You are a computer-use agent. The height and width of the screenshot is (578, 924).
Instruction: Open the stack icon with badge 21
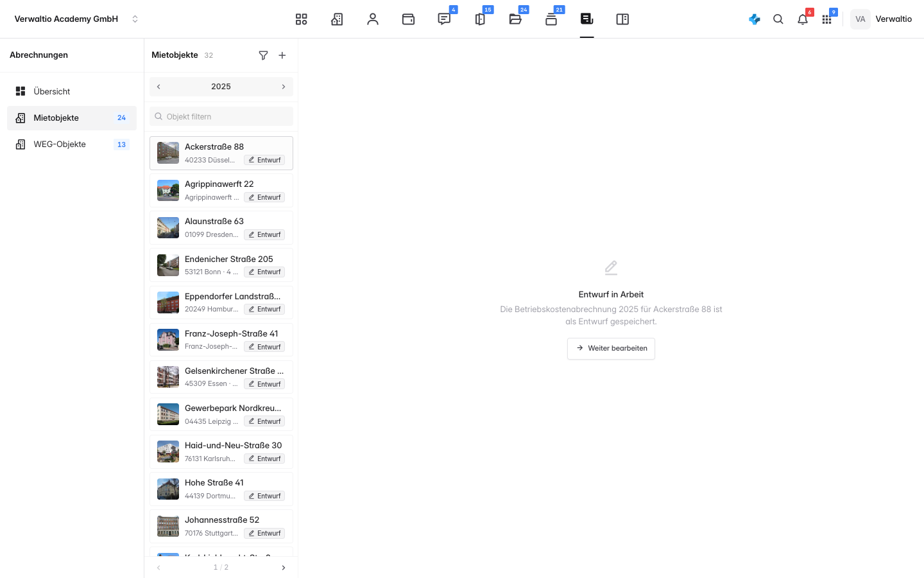[551, 19]
